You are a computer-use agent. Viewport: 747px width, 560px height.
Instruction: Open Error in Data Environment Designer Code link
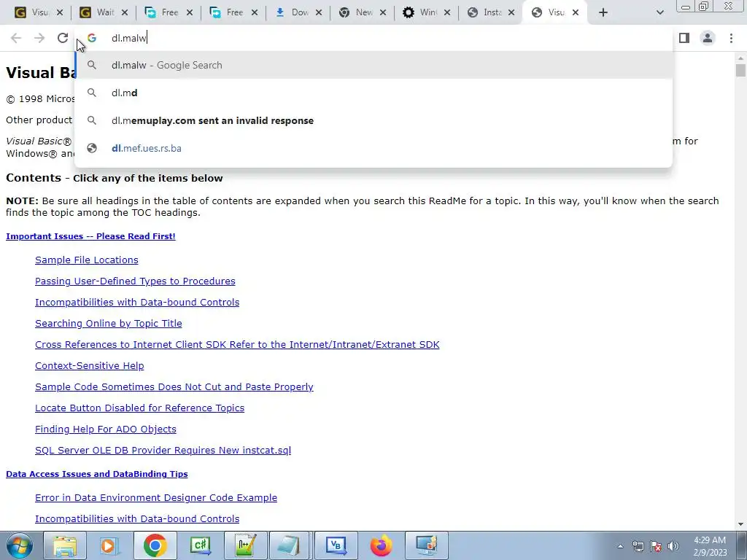(x=156, y=497)
